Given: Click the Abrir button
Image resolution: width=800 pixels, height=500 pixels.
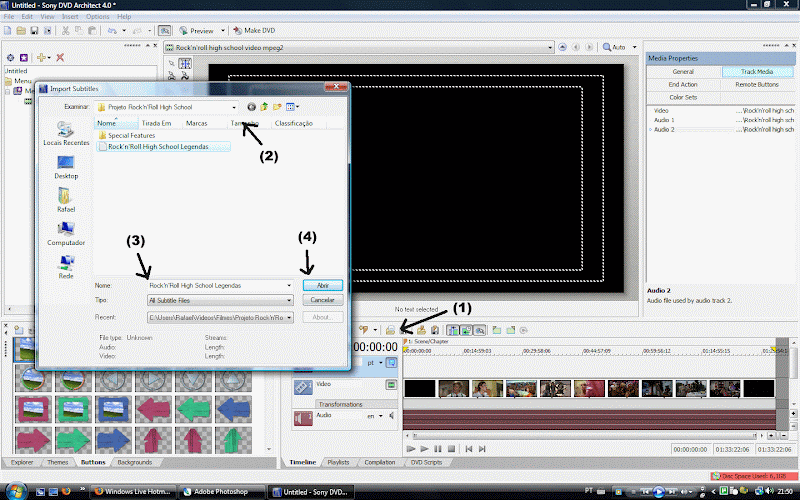Looking at the screenshot, I should (322, 285).
